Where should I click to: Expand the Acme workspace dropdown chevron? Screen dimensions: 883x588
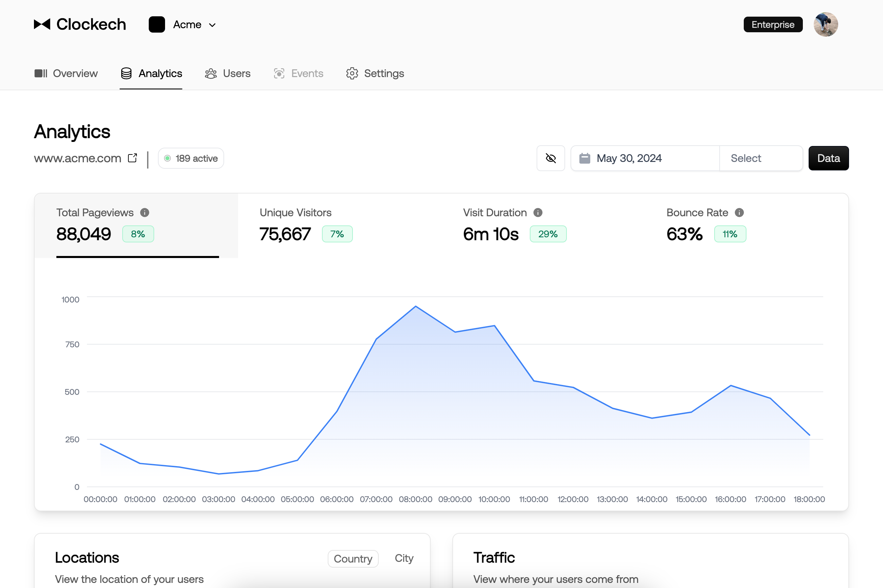click(x=212, y=25)
